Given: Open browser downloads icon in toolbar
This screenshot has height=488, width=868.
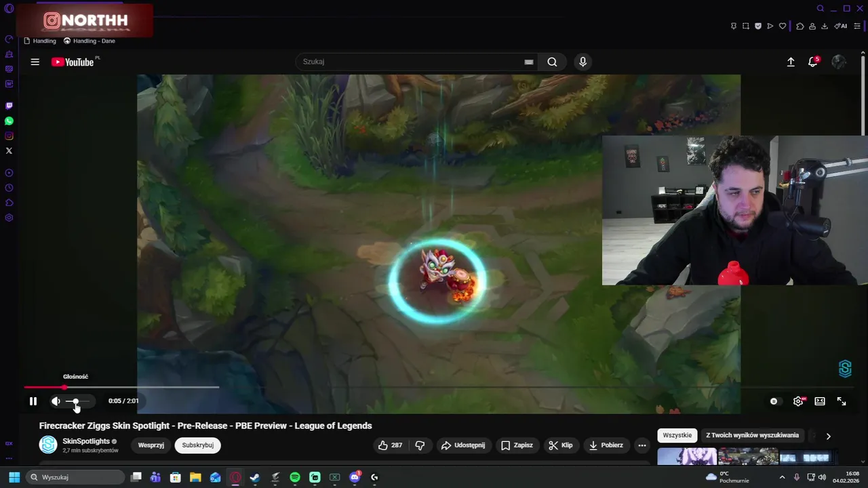Looking at the screenshot, I should 825,26.
